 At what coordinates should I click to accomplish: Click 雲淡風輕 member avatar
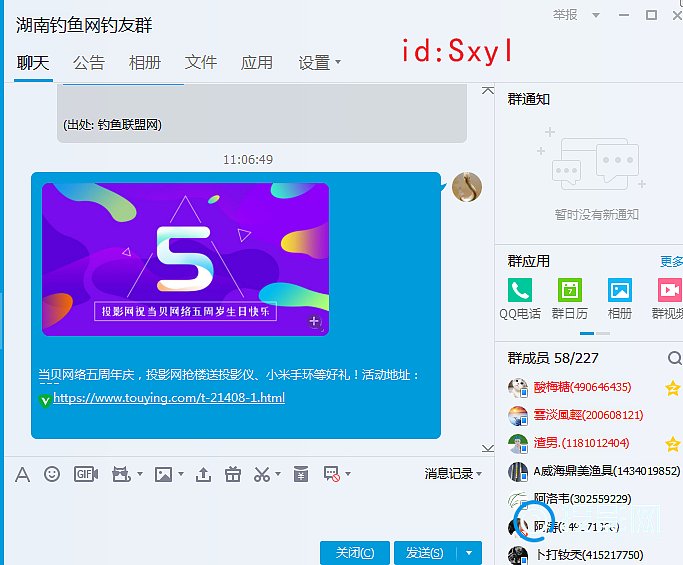coord(517,415)
